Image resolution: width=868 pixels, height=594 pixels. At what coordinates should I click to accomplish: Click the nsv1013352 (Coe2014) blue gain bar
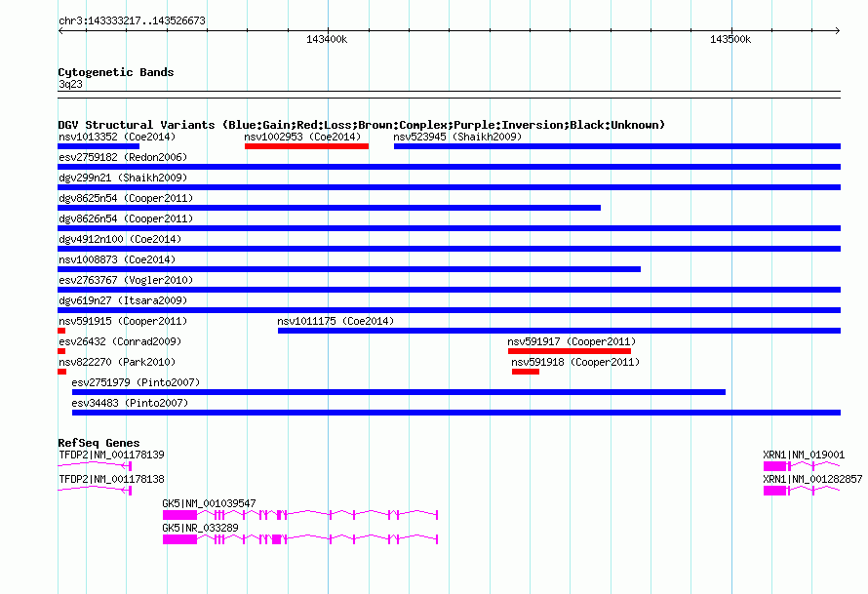point(99,146)
